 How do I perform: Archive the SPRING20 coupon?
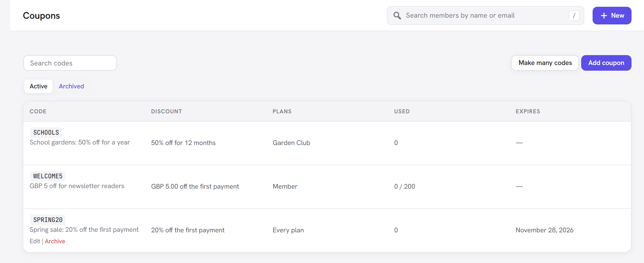55,241
